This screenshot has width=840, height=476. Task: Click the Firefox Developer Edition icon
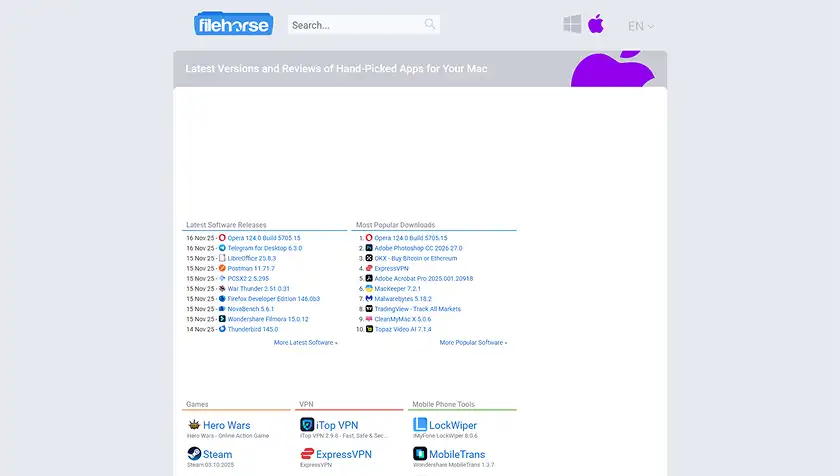click(x=222, y=299)
